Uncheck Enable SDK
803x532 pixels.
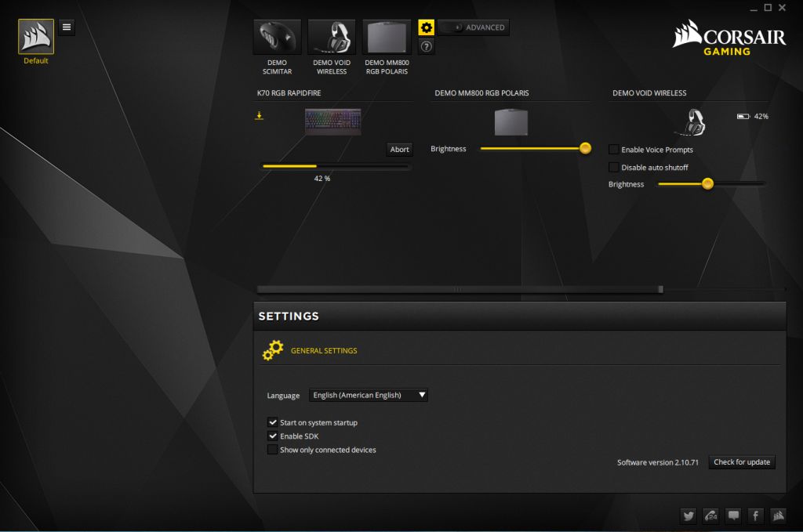pos(272,436)
